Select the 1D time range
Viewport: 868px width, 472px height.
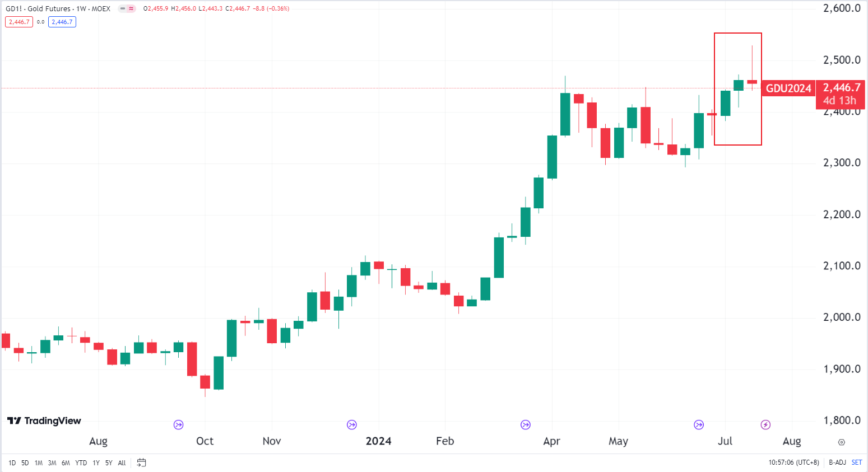(x=12, y=463)
